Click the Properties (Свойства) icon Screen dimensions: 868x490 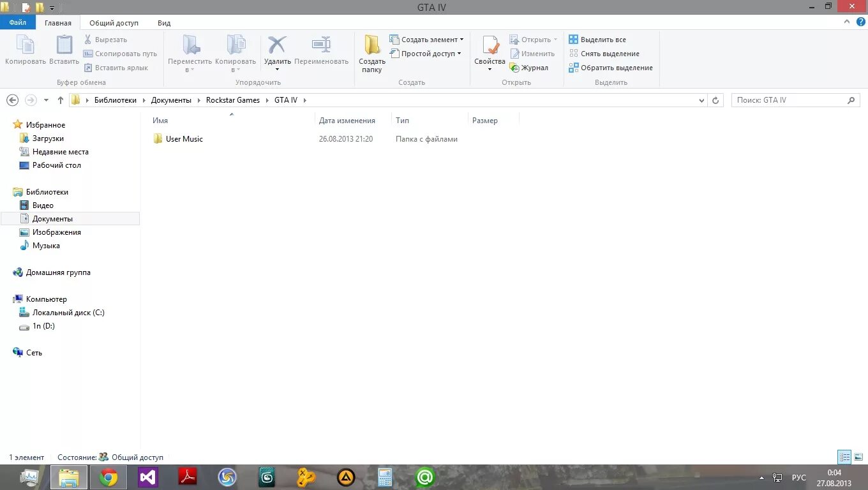click(490, 45)
